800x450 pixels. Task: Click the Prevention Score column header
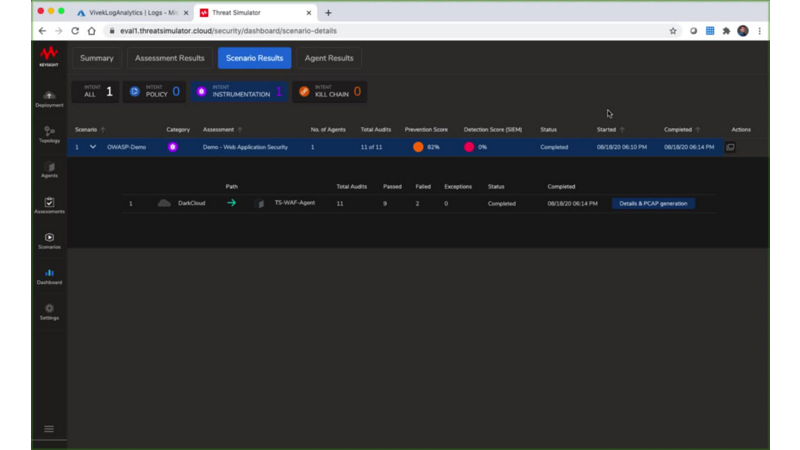pos(426,130)
